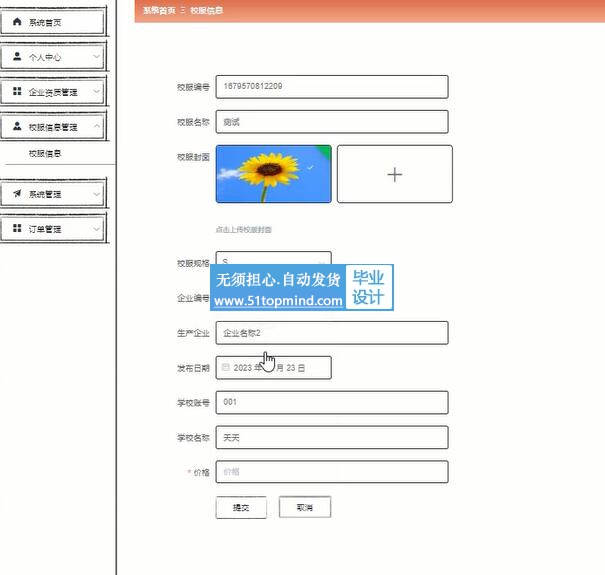Image resolution: width=605 pixels, height=575 pixels.
Task: Collapse the 校服信息管理 menu chevron
Action: click(x=96, y=126)
